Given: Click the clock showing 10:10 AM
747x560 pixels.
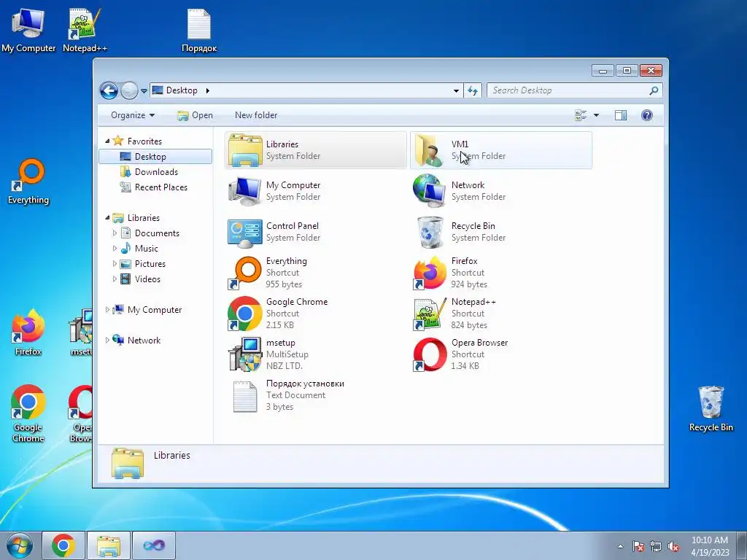Looking at the screenshot, I should [x=710, y=546].
